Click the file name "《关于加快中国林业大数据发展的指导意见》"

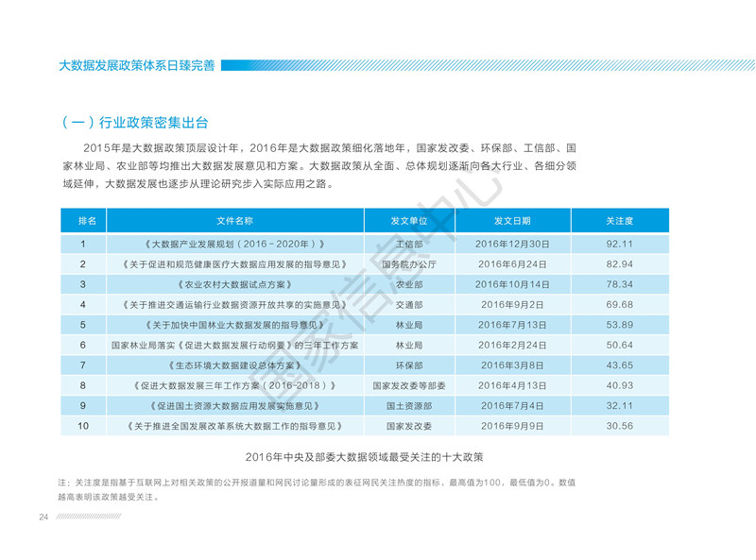coord(234,325)
